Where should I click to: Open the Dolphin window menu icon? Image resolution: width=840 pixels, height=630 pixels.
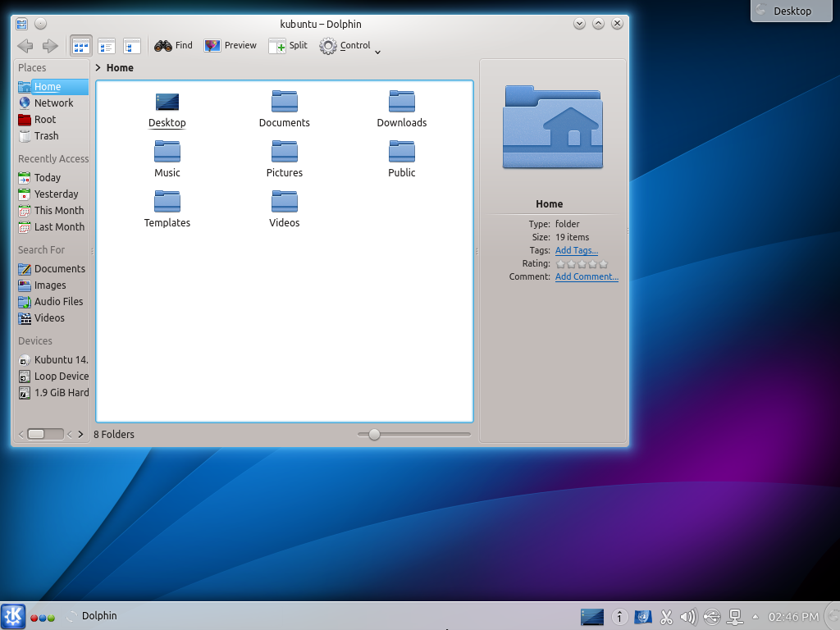click(21, 24)
